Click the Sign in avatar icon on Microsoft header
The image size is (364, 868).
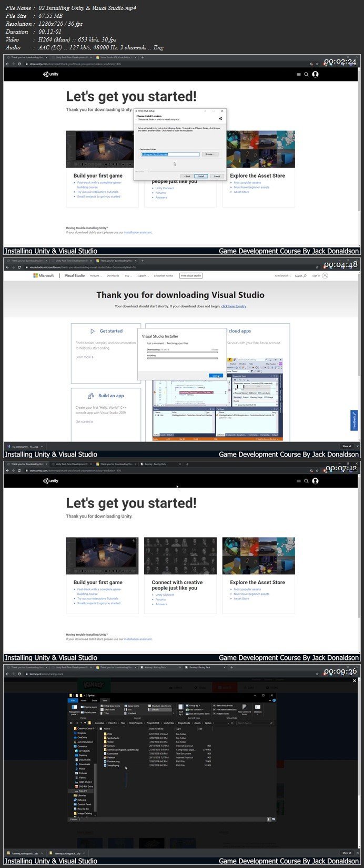pyautogui.click(x=325, y=275)
